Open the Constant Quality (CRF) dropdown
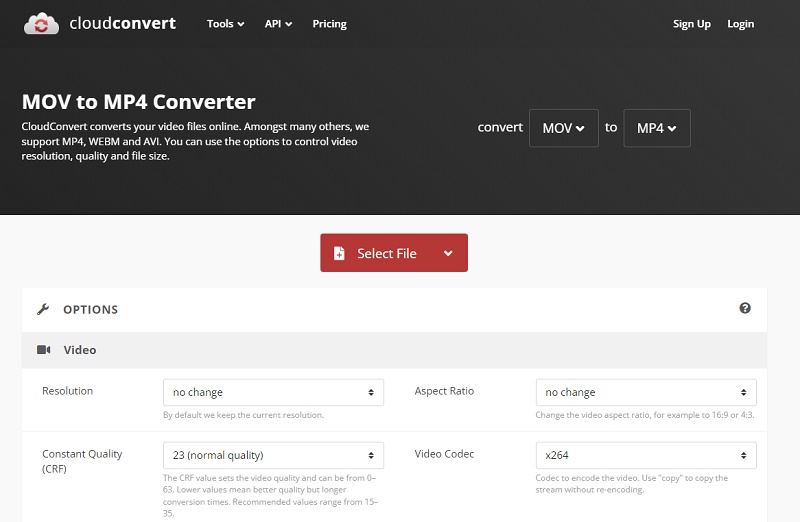 pyautogui.click(x=273, y=455)
